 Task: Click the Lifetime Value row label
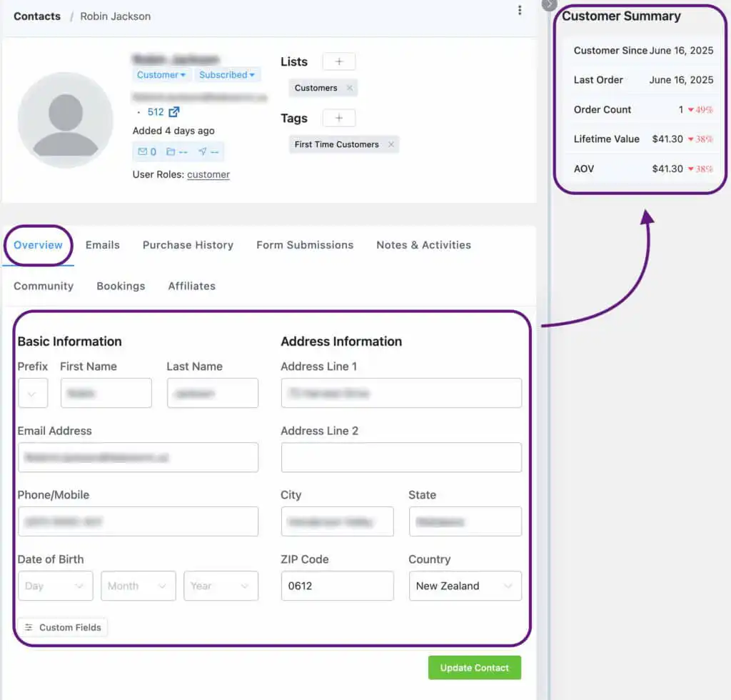[607, 139]
